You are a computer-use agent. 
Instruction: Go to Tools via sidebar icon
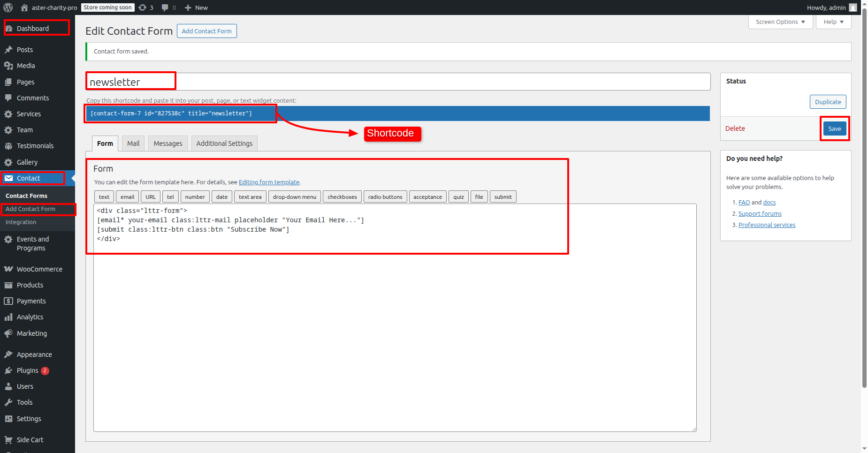tap(8, 402)
